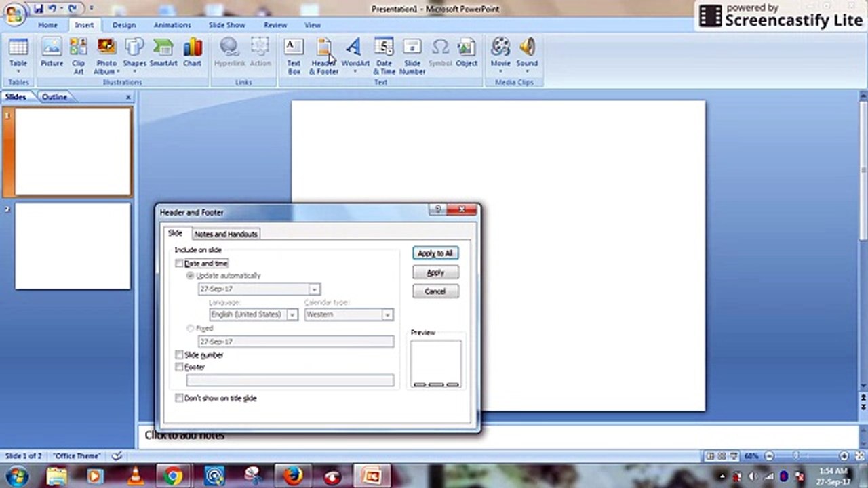Image resolution: width=868 pixels, height=488 pixels.
Task: Insert a Text Box
Action: 294,56
